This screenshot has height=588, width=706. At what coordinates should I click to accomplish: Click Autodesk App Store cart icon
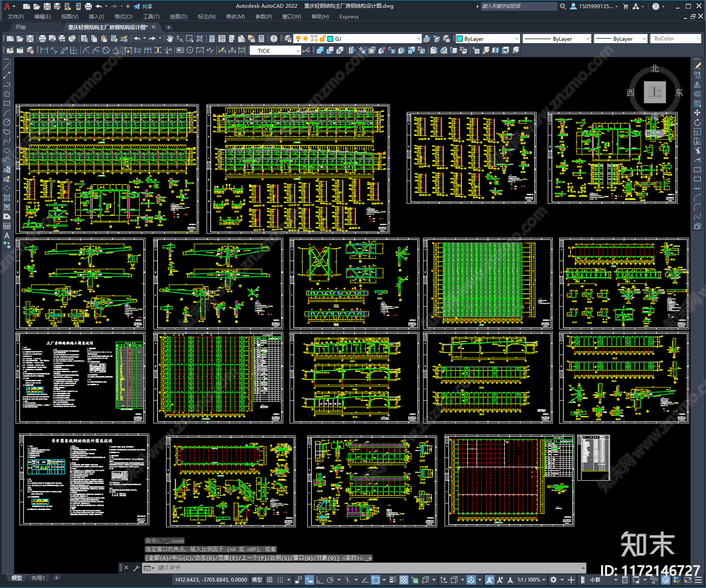[x=625, y=6]
